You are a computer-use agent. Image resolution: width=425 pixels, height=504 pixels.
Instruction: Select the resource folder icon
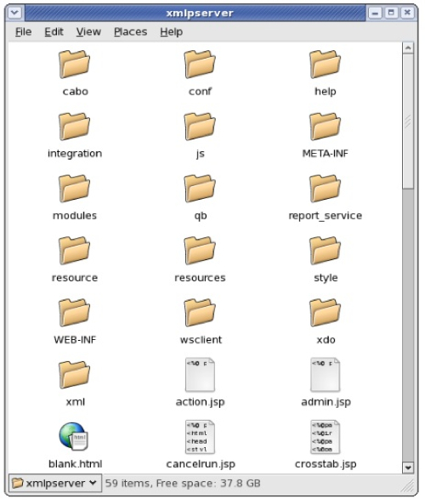pos(75,251)
